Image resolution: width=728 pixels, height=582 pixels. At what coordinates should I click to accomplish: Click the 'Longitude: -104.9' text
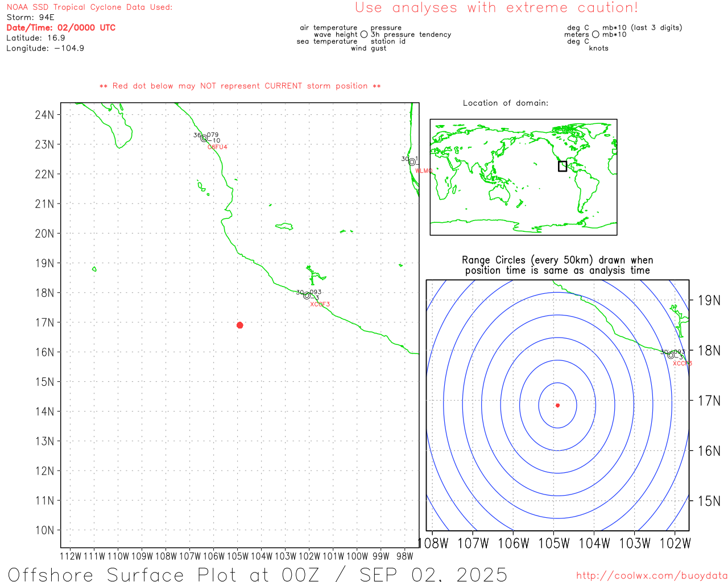[45, 48]
